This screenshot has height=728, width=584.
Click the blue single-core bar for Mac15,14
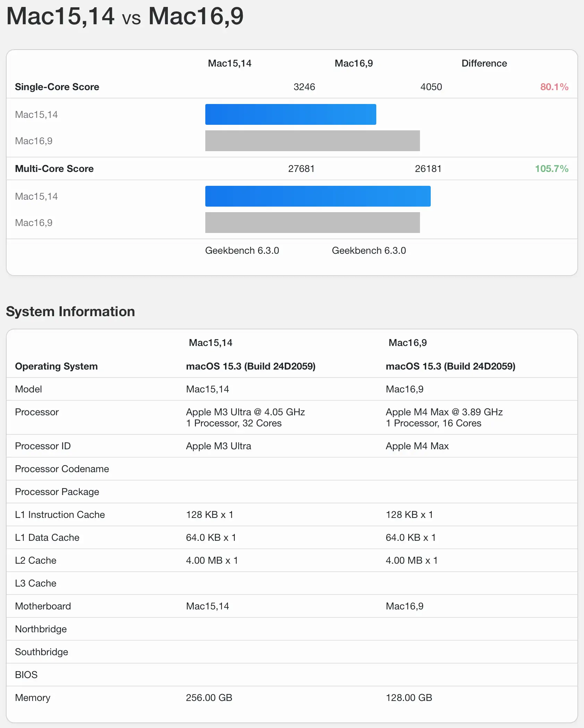click(x=291, y=114)
